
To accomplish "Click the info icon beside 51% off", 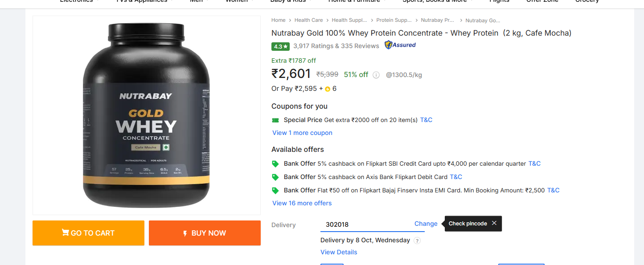I will click(x=376, y=75).
